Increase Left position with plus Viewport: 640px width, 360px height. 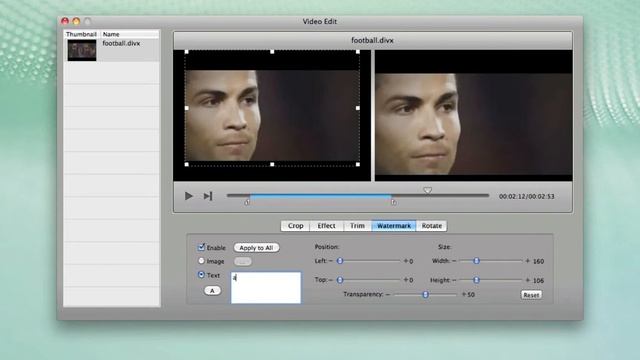[x=406, y=261]
